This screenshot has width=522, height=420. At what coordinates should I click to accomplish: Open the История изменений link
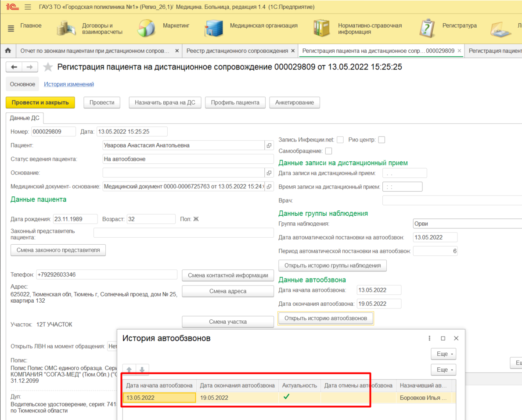click(x=69, y=84)
